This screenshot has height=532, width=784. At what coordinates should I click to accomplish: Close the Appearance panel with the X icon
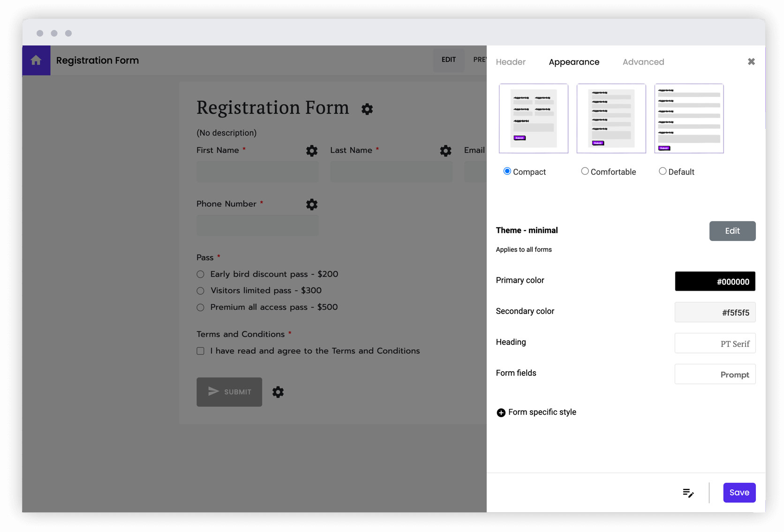coord(751,61)
